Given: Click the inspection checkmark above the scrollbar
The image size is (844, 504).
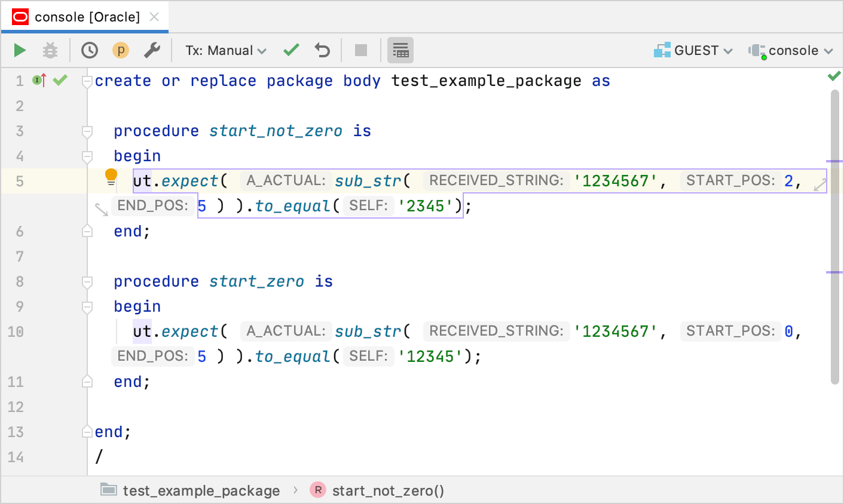Looking at the screenshot, I should click(x=834, y=76).
